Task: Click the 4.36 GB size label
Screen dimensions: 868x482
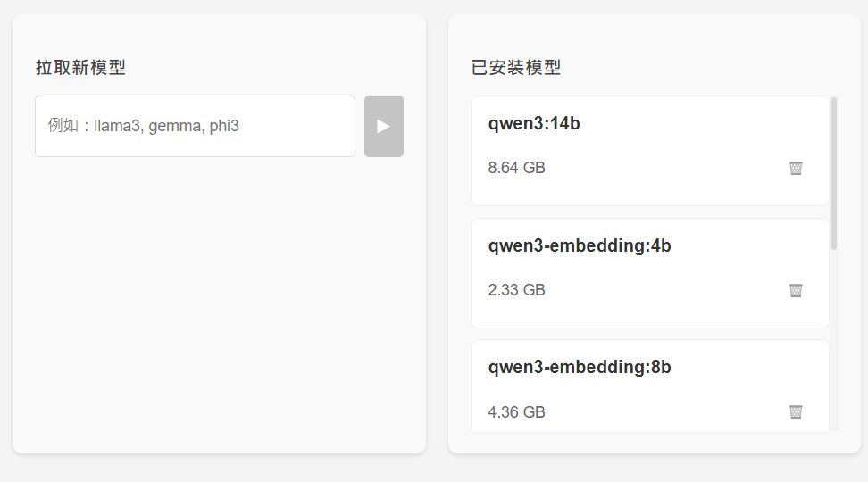Action: pos(516,412)
